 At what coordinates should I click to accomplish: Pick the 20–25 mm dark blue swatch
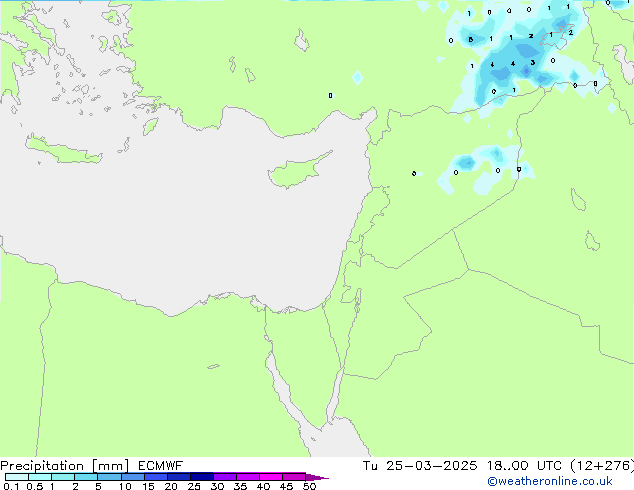coord(179,477)
